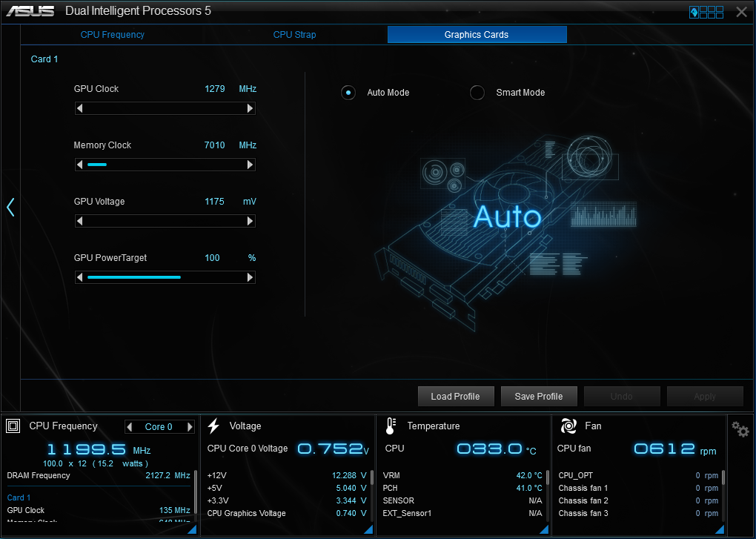The height and width of the screenshot is (539, 756).
Task: Click the VRM temperature row
Action: (462, 475)
